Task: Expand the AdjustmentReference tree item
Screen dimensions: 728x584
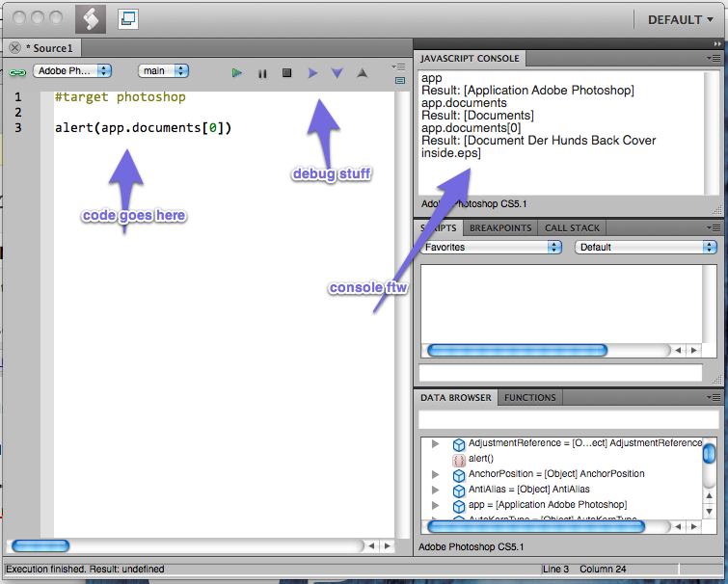Action: (435, 443)
